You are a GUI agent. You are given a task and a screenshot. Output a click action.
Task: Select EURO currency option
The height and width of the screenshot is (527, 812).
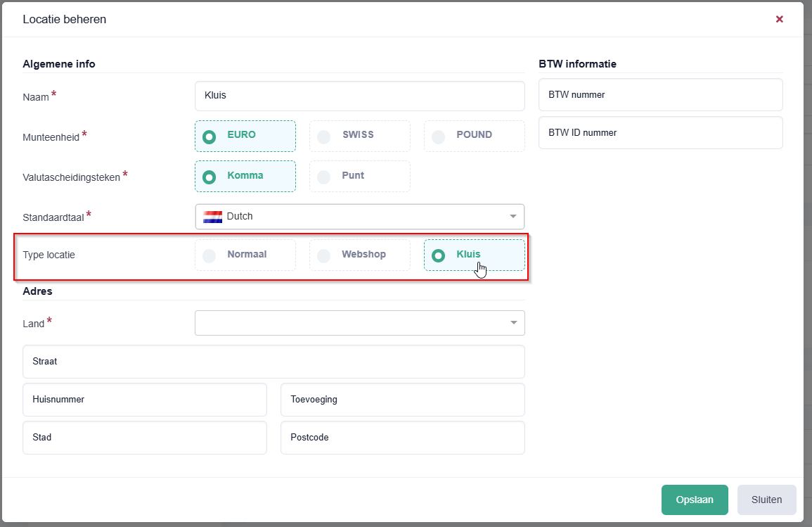[x=245, y=136]
